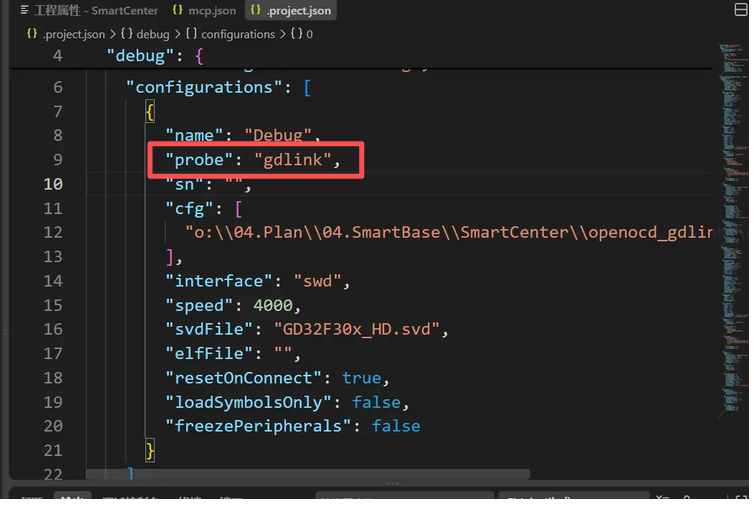Click the opening brace on line 7
This screenshot has width=754, height=506.
151,114
